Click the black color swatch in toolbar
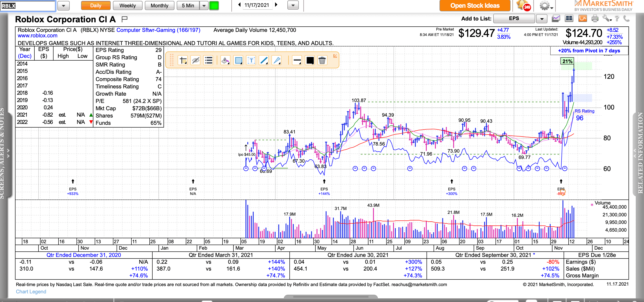 pos(310,60)
